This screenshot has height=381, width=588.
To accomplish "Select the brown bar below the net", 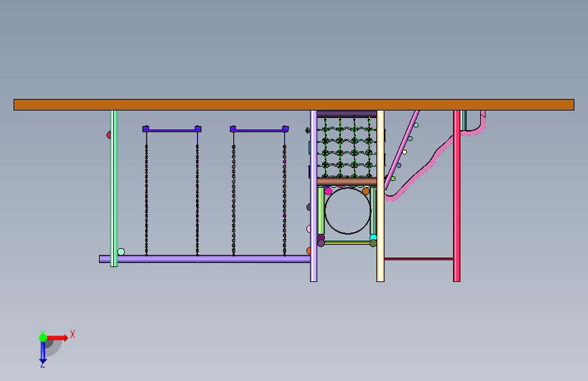I will 347,182.
